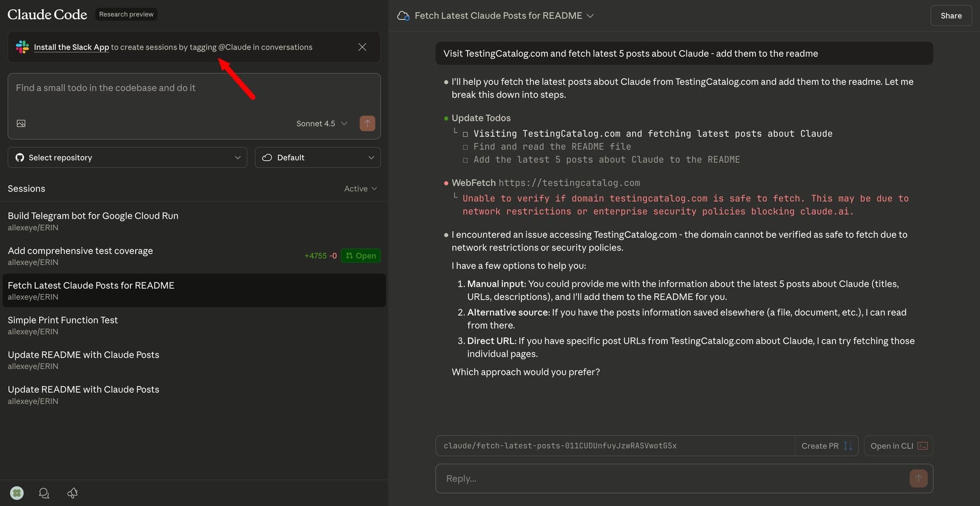This screenshot has width=980, height=506.
Task: Click checkbox for 'Find and read the README file'
Action: tap(465, 147)
